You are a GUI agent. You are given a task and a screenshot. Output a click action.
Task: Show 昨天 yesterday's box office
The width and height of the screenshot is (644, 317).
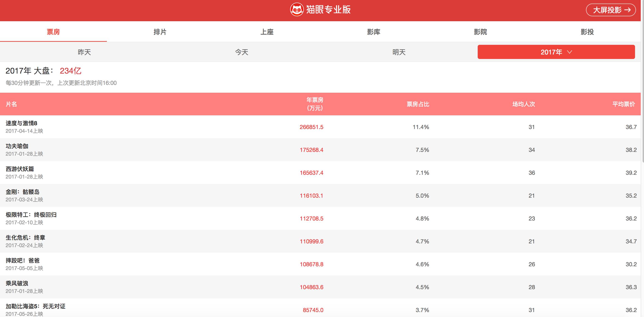84,52
